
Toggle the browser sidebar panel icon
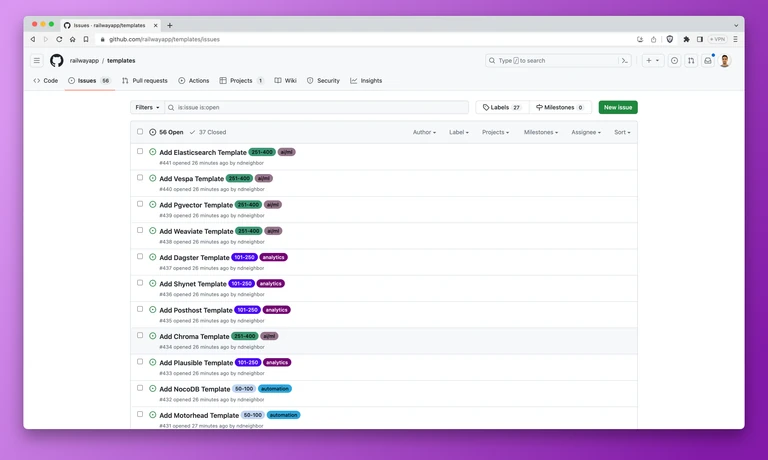pos(699,39)
